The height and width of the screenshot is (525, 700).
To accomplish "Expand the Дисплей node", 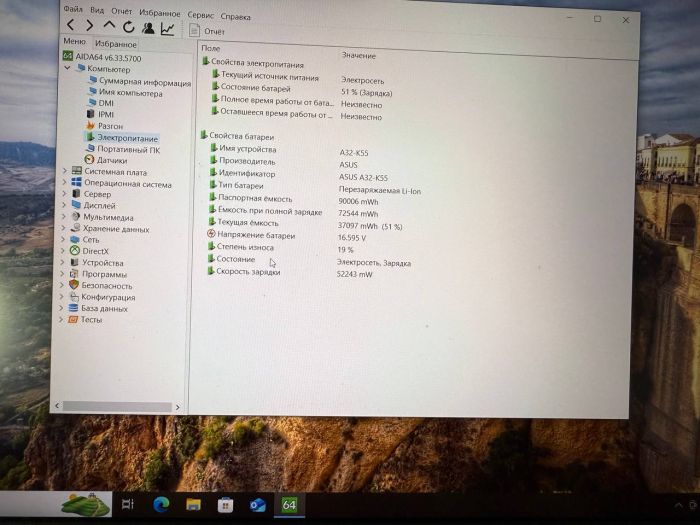I will (x=63, y=205).
